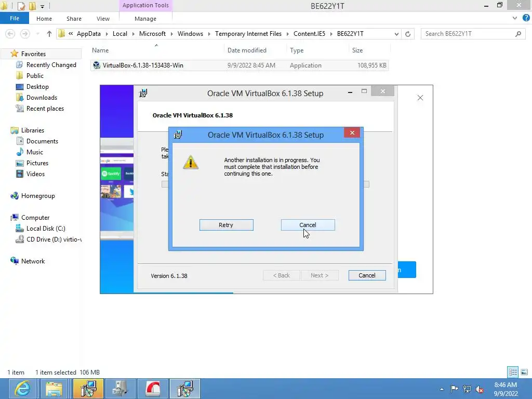Image resolution: width=532 pixels, height=399 pixels.
Task: Expand the ribbon with the chevron
Action: 515,18
